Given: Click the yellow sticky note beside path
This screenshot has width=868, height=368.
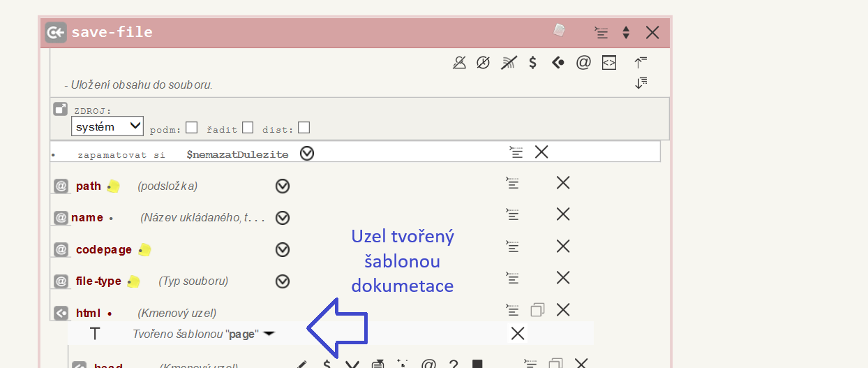Looking at the screenshot, I should point(113,186).
